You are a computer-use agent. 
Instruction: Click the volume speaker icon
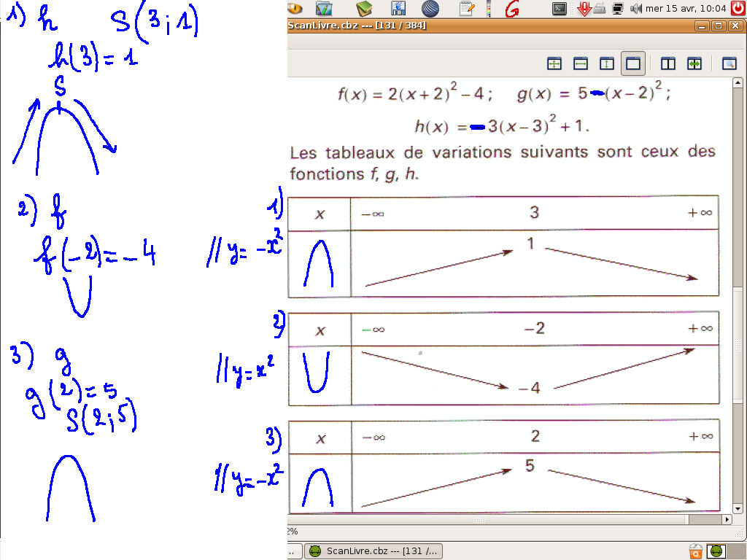(635, 9)
